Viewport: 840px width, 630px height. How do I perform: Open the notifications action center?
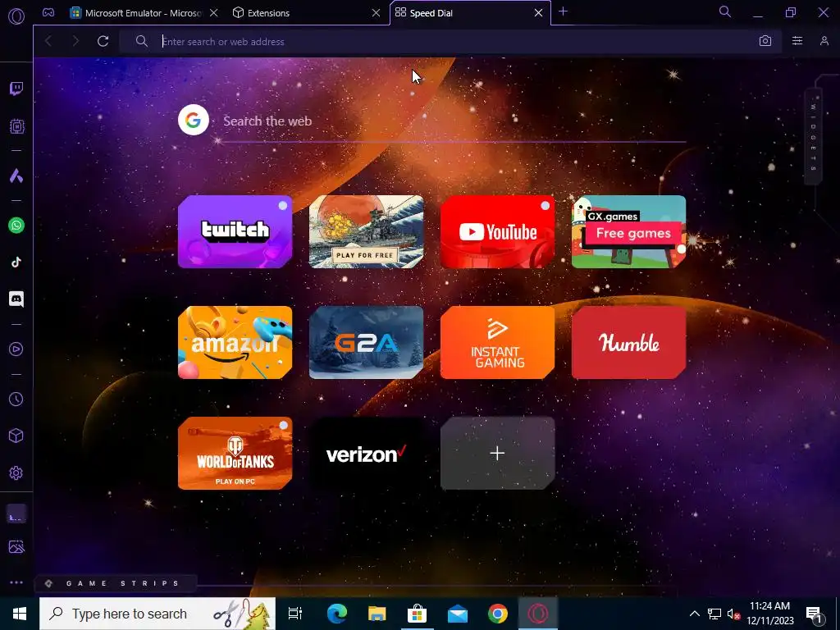pyautogui.click(x=815, y=614)
